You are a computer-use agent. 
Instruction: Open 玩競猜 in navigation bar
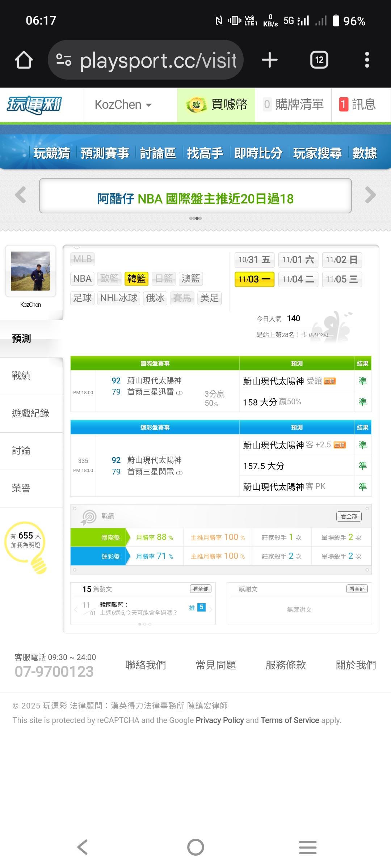coord(52,153)
